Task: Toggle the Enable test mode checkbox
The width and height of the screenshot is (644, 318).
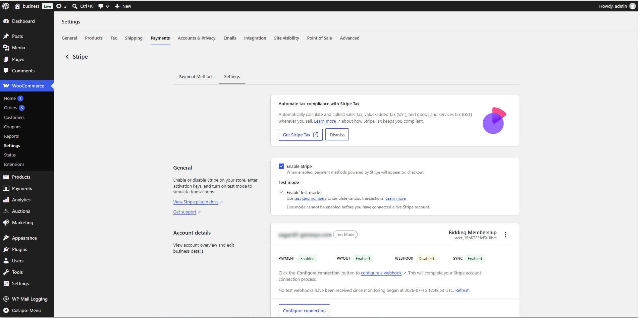Action: pos(281,192)
